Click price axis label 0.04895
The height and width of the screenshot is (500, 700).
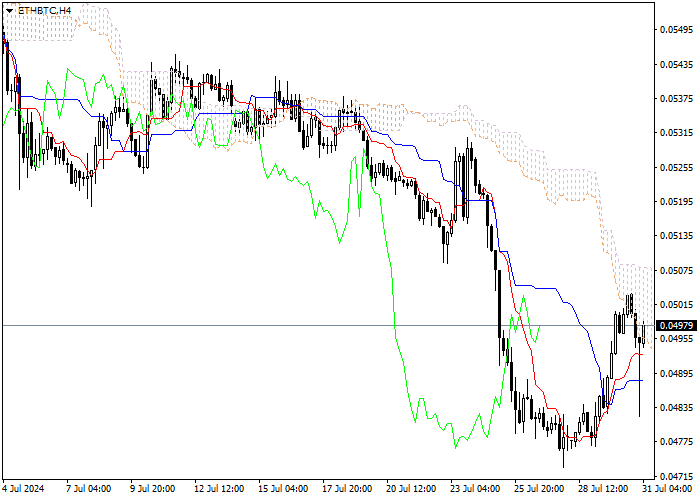[676, 373]
